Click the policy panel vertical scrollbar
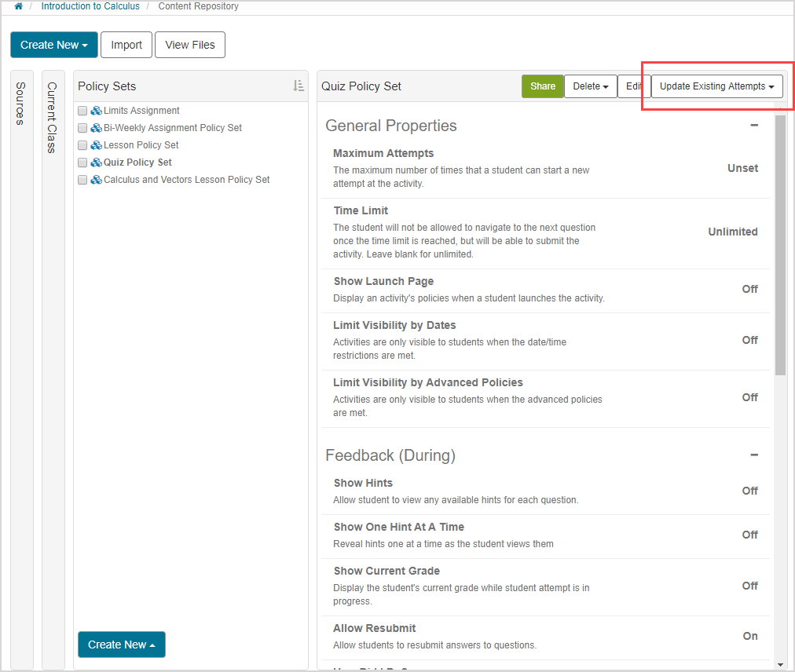Image resolution: width=795 pixels, height=672 pixels. 779,243
